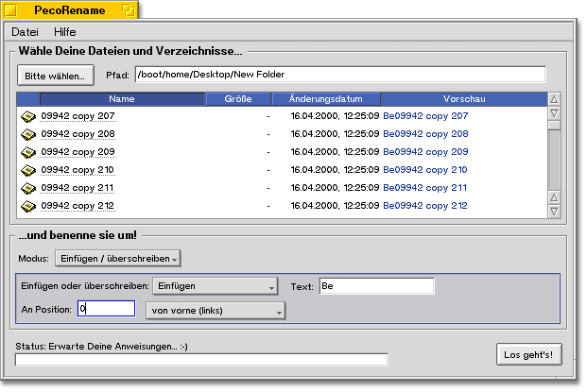Image resolution: width=587 pixels, height=392 pixels.
Task: Click preview text Be09942 copy 209
Action: pos(425,152)
